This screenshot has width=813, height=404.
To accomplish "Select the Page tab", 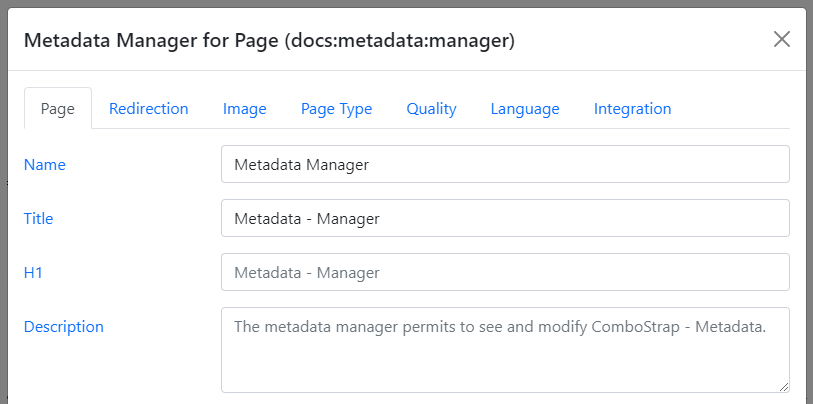I will tap(57, 109).
